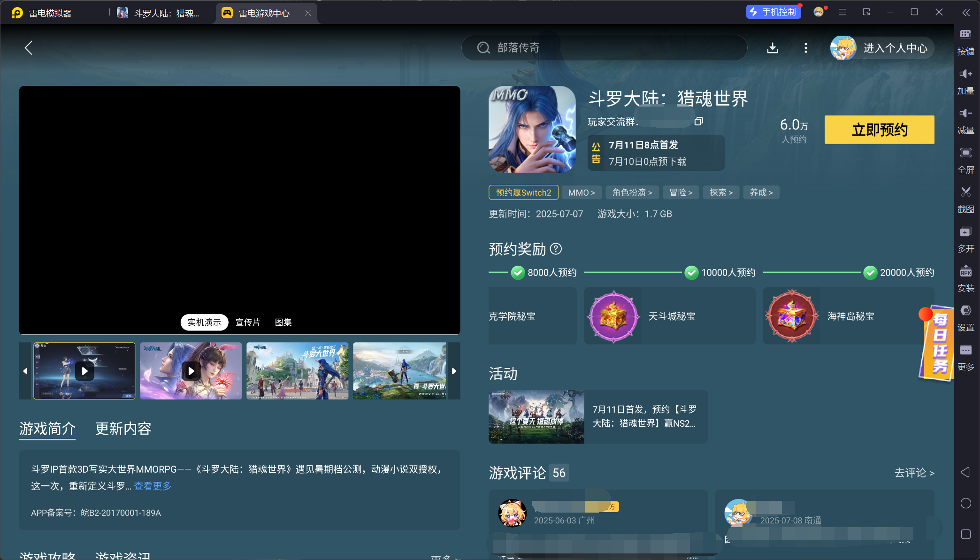Click the game icon of 斗罗大陆

coord(532,129)
